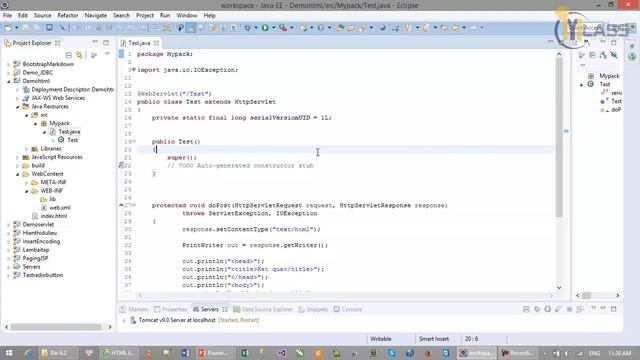Collapse the Java Resources node
640x360 pixels.
(18, 107)
